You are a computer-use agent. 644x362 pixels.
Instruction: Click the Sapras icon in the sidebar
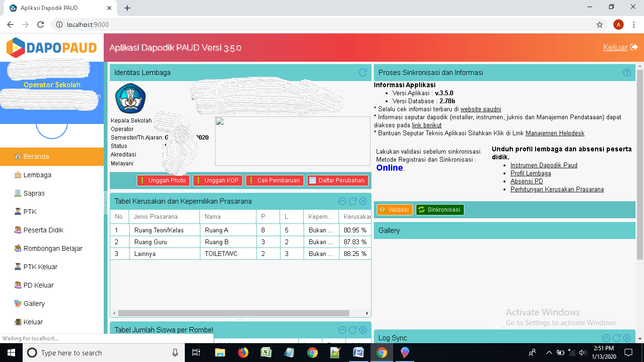[x=18, y=193]
